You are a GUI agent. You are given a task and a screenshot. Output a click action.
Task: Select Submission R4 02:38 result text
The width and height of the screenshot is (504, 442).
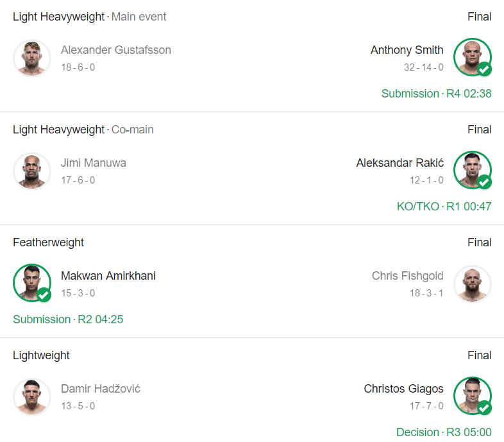(x=436, y=94)
